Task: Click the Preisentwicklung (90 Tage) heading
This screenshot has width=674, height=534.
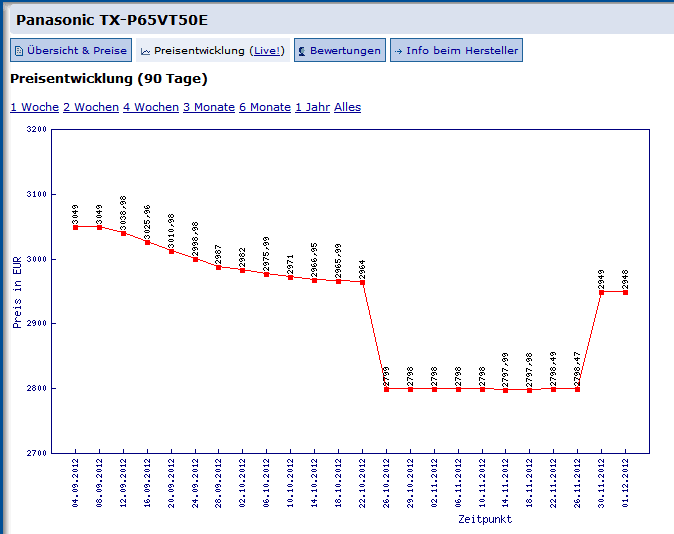Action: click(109, 79)
